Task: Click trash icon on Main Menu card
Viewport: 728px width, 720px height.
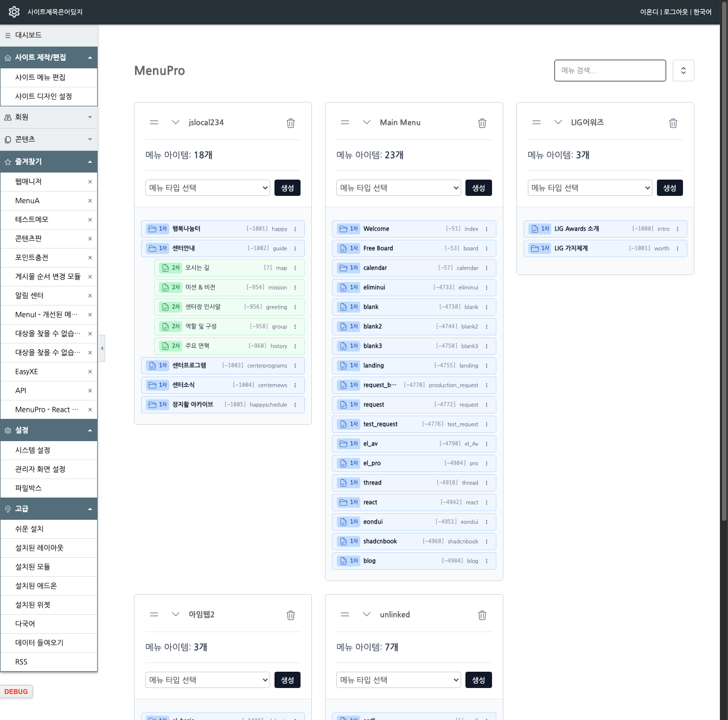Action: click(482, 123)
